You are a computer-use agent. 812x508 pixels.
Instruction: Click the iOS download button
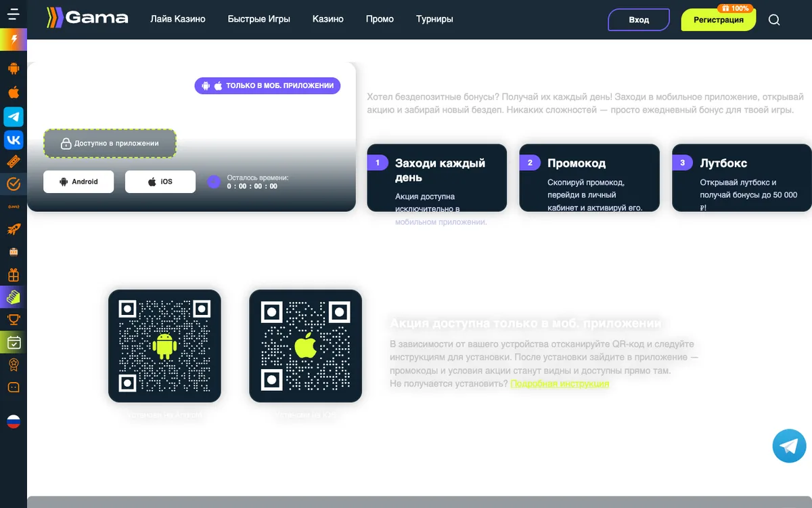click(160, 182)
